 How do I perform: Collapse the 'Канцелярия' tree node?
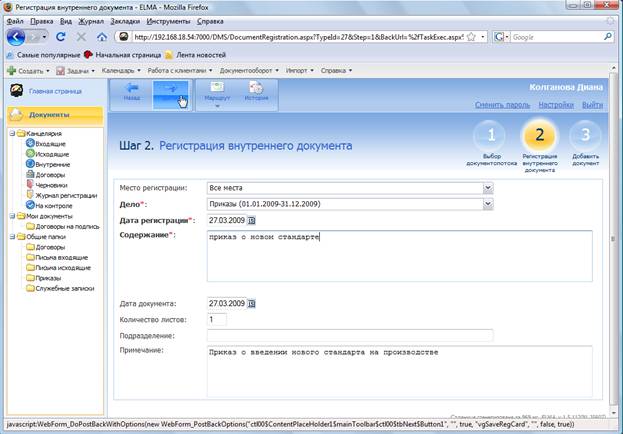12,134
